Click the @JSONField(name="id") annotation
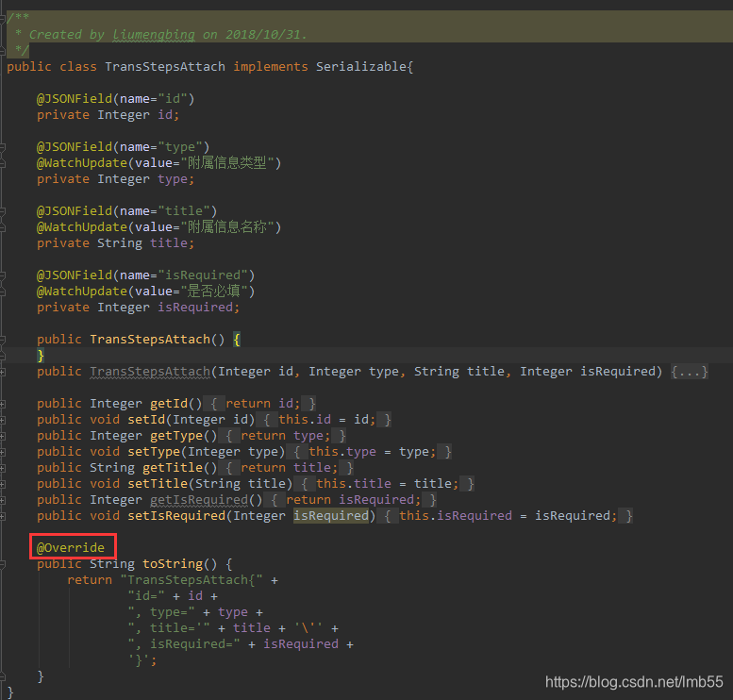Image resolution: width=733 pixels, height=700 pixels. point(115,99)
